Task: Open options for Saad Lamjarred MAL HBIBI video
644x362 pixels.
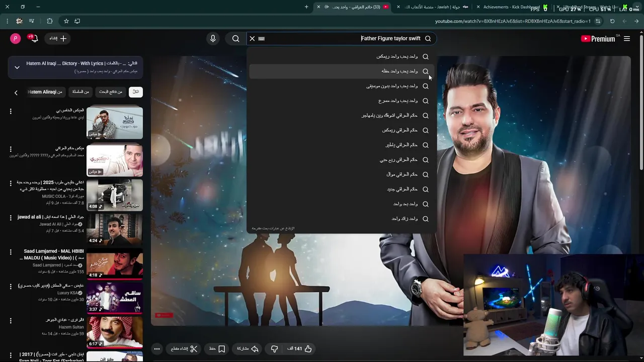Action: point(11,252)
